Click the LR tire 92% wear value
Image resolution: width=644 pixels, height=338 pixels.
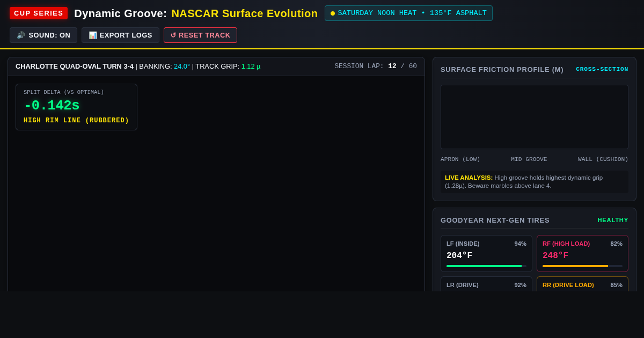point(520,285)
